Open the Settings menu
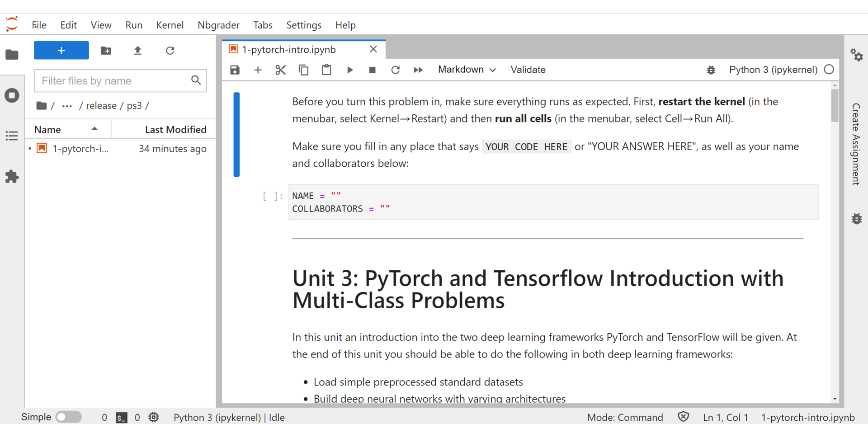This screenshot has width=868, height=424. 304,25
